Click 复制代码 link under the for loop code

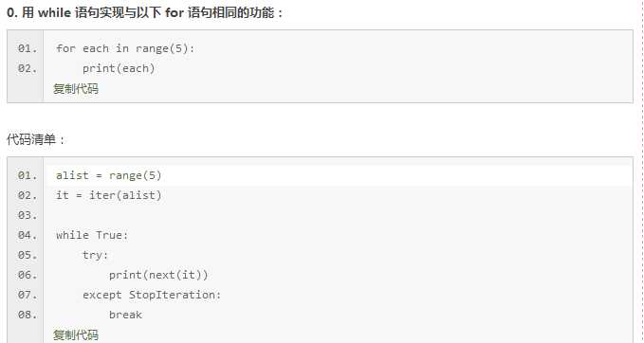pyautogui.click(x=76, y=89)
